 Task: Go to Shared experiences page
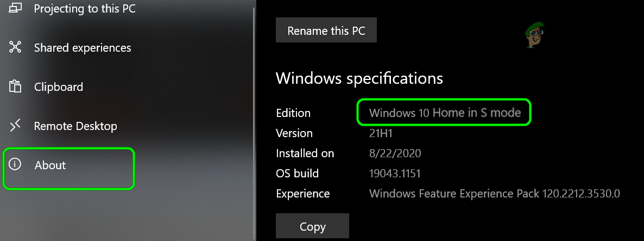click(83, 48)
